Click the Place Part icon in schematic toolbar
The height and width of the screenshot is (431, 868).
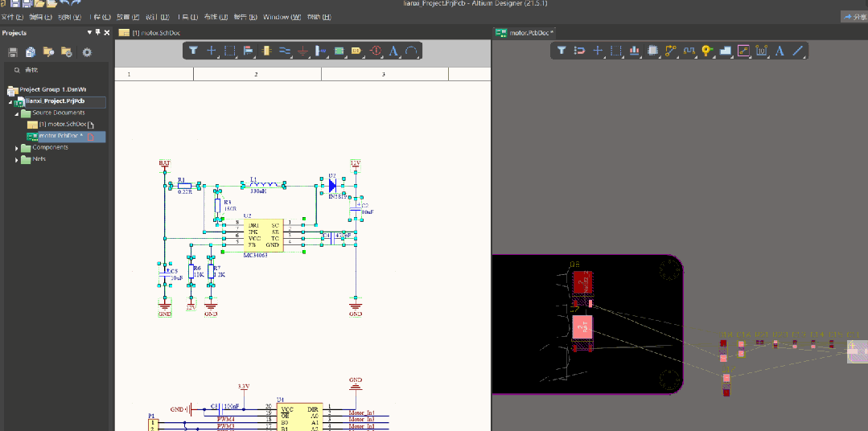[x=266, y=51]
